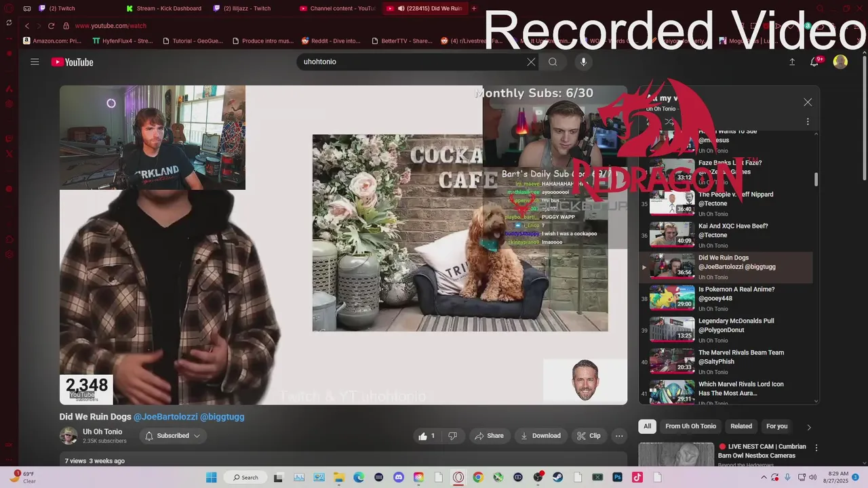868x488 pixels.
Task: Open Reddit - Dive into bookmark
Action: pyautogui.click(x=331, y=41)
